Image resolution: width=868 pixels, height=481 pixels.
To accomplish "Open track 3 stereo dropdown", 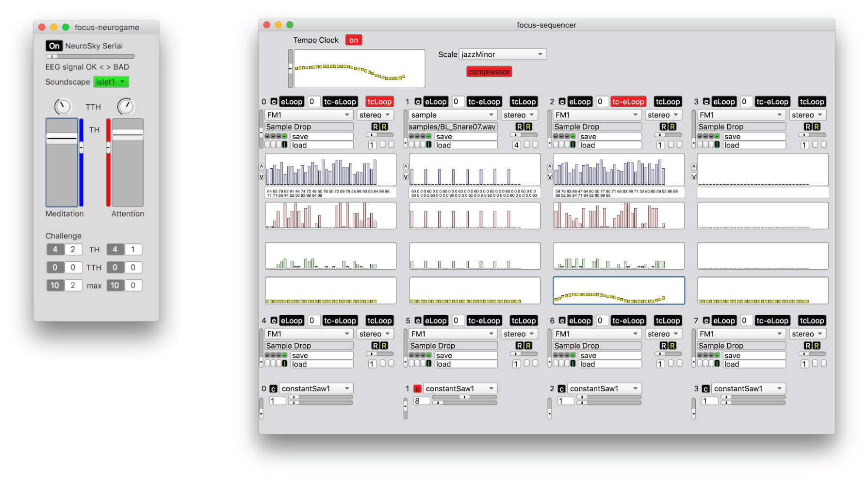I will click(807, 115).
